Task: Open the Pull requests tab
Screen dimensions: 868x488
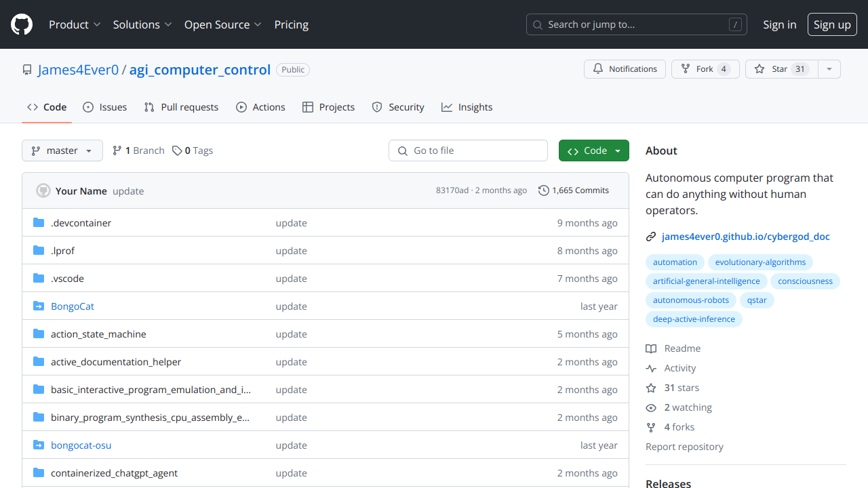Action: [x=181, y=107]
